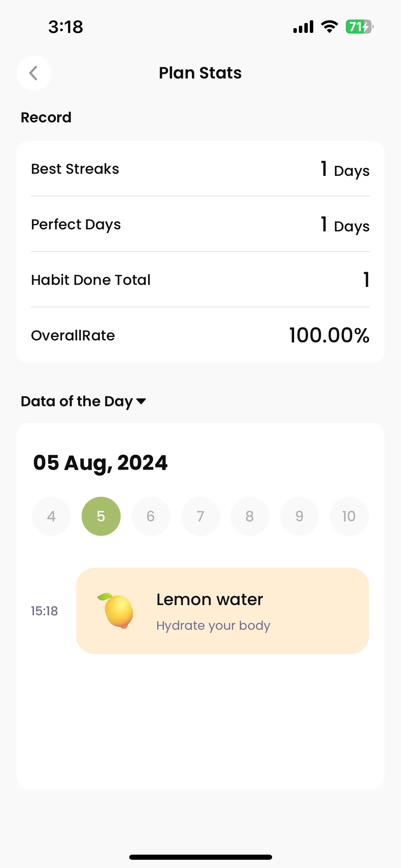Viewport: 401px width, 868px height.
Task: Select day 6 in date strip
Action: coord(151,516)
